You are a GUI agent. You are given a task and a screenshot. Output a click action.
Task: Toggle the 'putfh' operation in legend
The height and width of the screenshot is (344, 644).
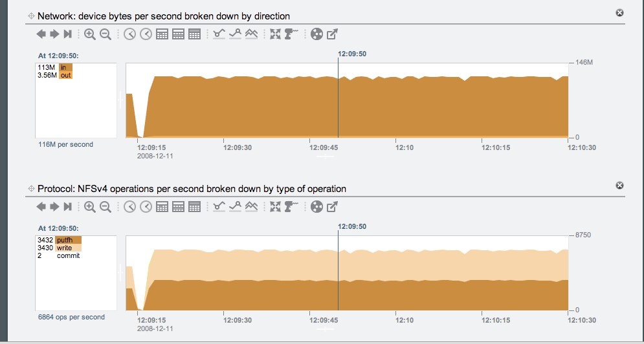pos(67,240)
